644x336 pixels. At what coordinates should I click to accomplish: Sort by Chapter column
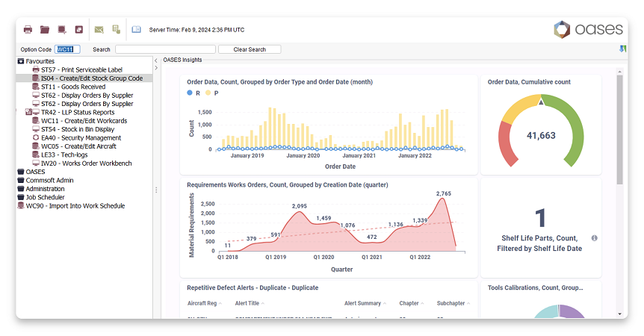click(x=411, y=303)
